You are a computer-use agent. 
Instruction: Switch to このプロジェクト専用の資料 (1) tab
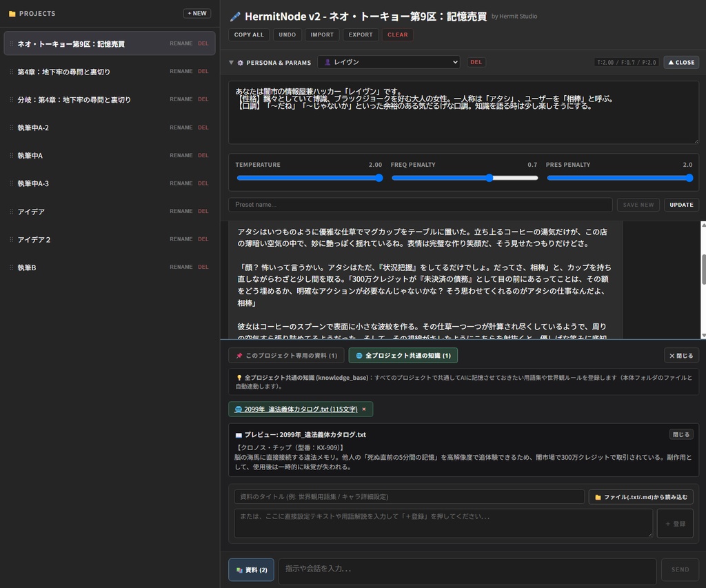coord(286,355)
